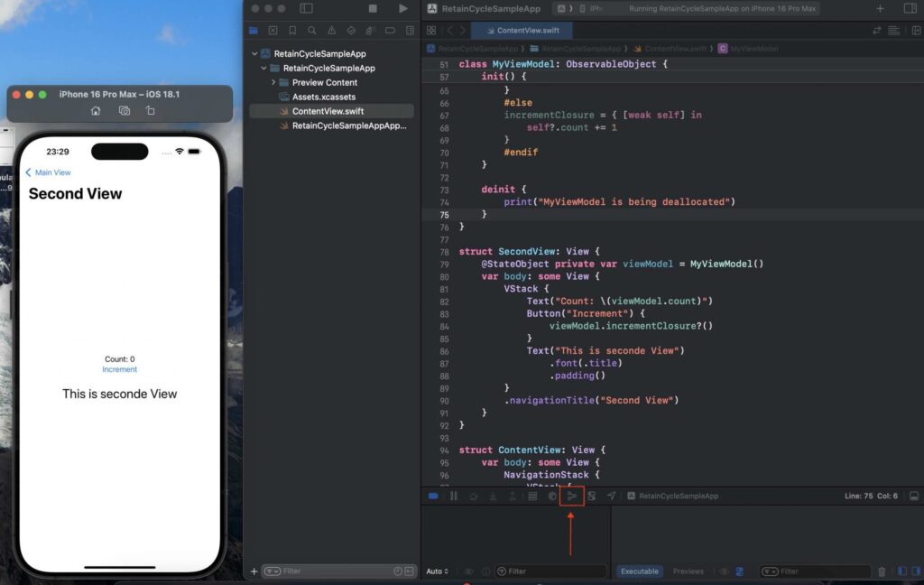Toggle the variables view pane
This screenshot has height=585, width=924.
[x=902, y=571]
